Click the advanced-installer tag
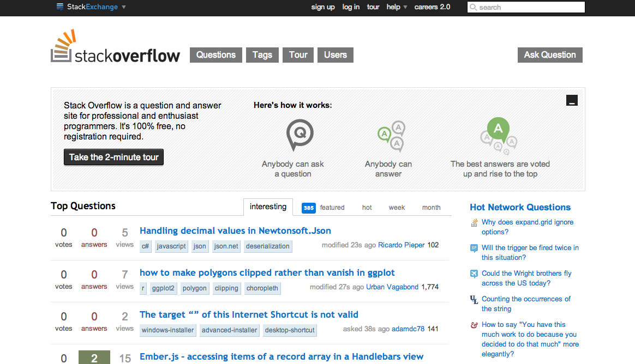 [229, 330]
